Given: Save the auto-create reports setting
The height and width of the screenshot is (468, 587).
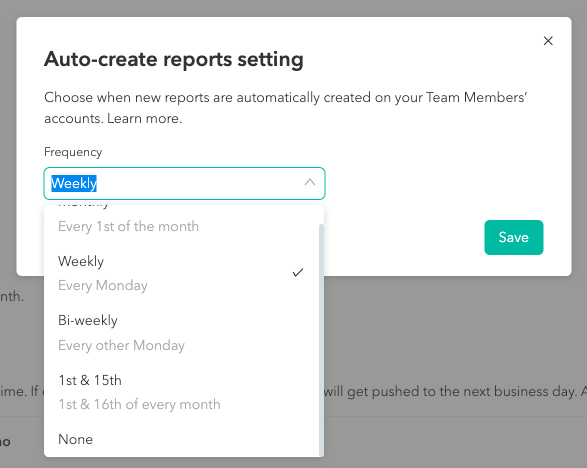Looking at the screenshot, I should (514, 237).
